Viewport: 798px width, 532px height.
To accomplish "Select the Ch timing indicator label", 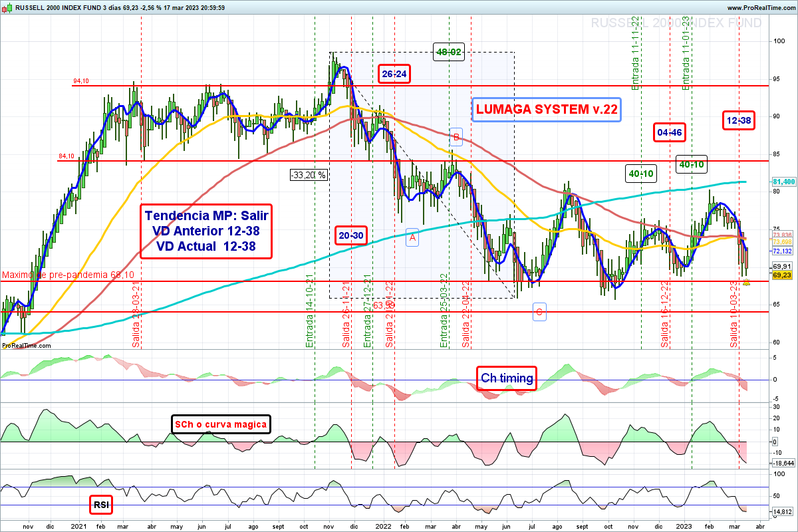I will click(x=507, y=378).
